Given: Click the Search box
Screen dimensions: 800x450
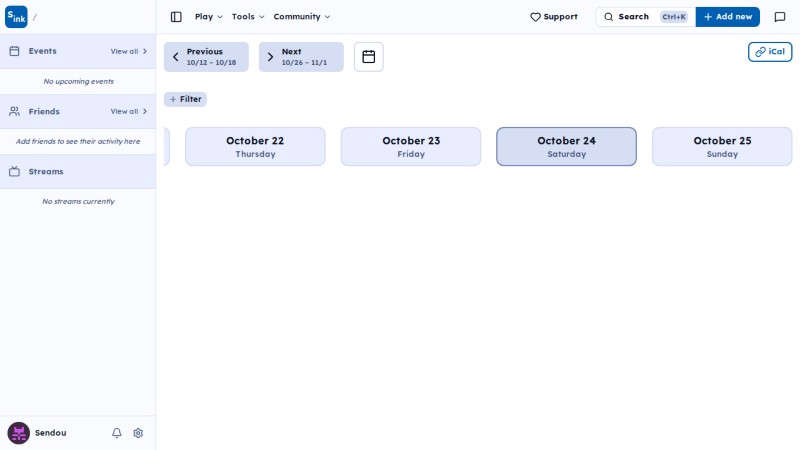Looking at the screenshot, I should pos(645,17).
